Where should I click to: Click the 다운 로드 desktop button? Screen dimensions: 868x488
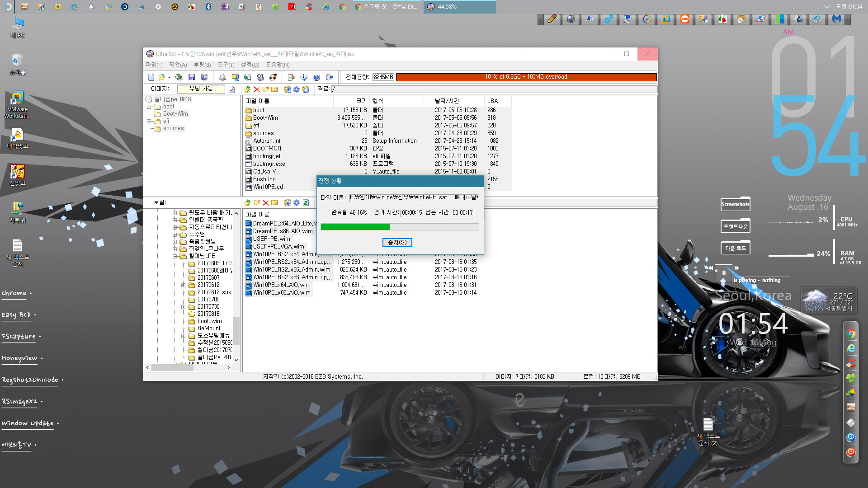pos(736,248)
